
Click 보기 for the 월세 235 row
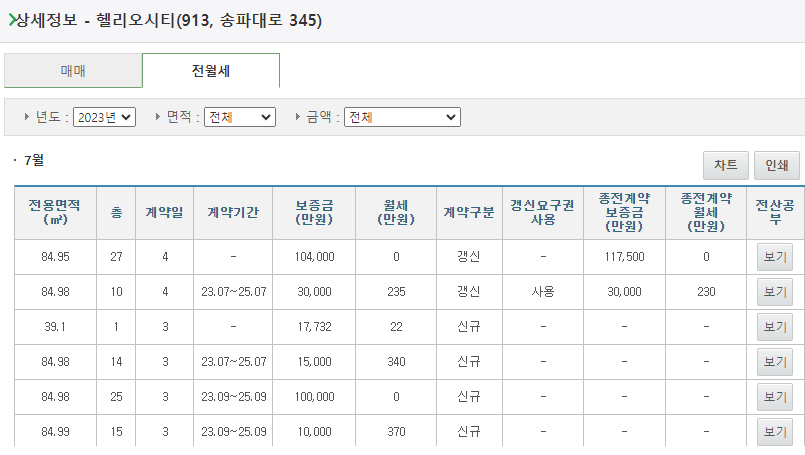(x=775, y=292)
